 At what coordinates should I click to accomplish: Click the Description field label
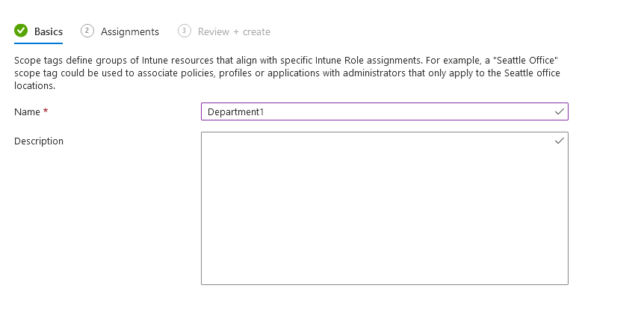point(39,141)
